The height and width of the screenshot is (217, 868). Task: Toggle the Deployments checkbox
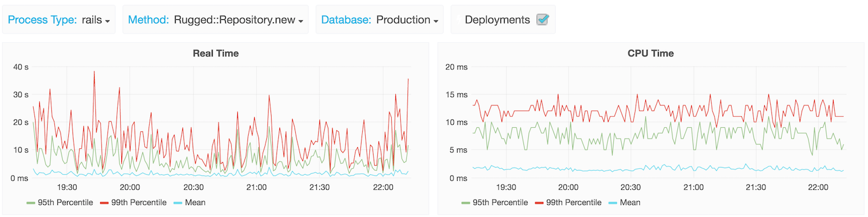click(x=543, y=20)
